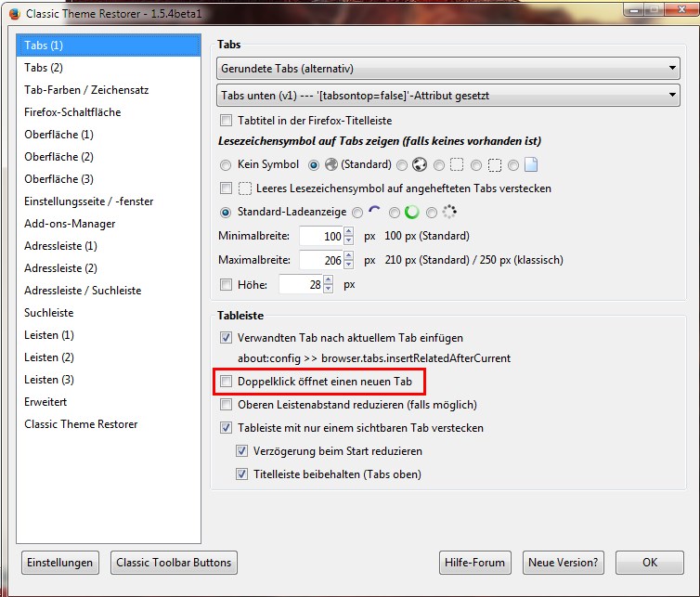Select Adressleiste (2) category
The image size is (700, 597).
click(109, 268)
